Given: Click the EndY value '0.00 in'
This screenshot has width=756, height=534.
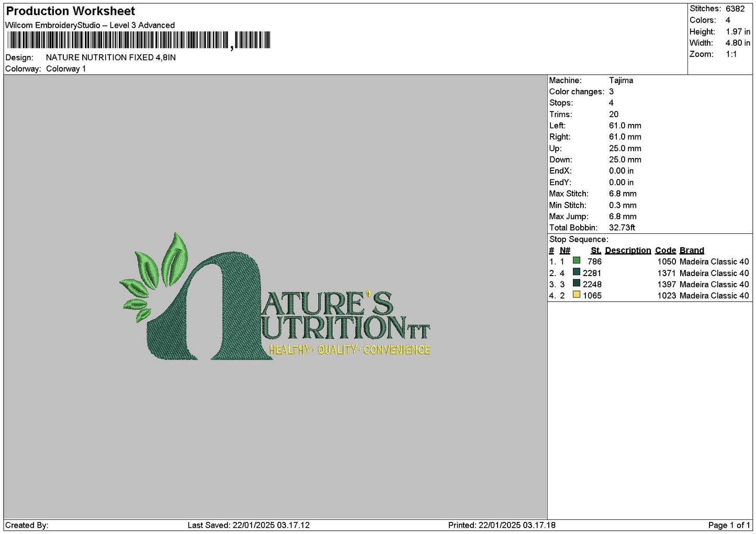Looking at the screenshot, I should pos(622,183).
